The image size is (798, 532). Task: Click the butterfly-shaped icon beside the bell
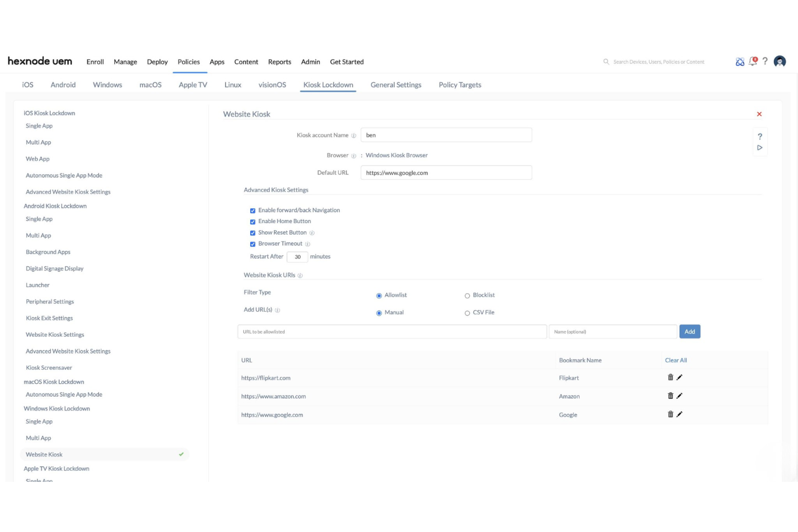pyautogui.click(x=740, y=62)
